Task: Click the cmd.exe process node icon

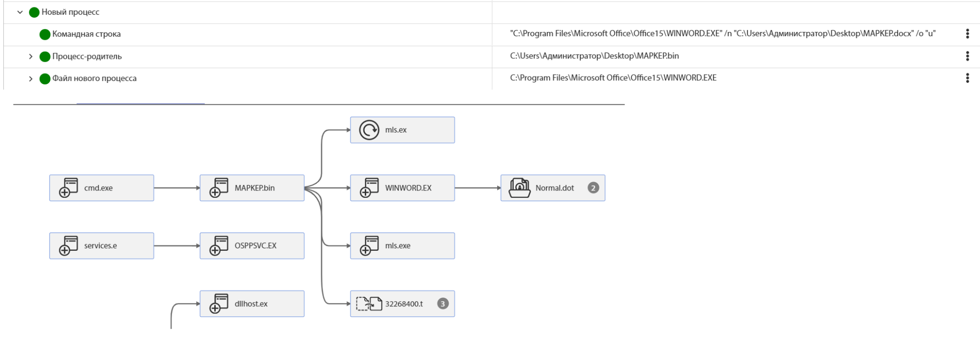Action: point(68,188)
